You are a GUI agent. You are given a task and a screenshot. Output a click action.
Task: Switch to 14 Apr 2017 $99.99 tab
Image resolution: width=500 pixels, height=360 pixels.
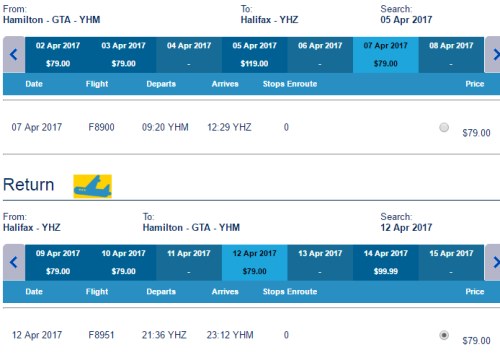(386, 262)
